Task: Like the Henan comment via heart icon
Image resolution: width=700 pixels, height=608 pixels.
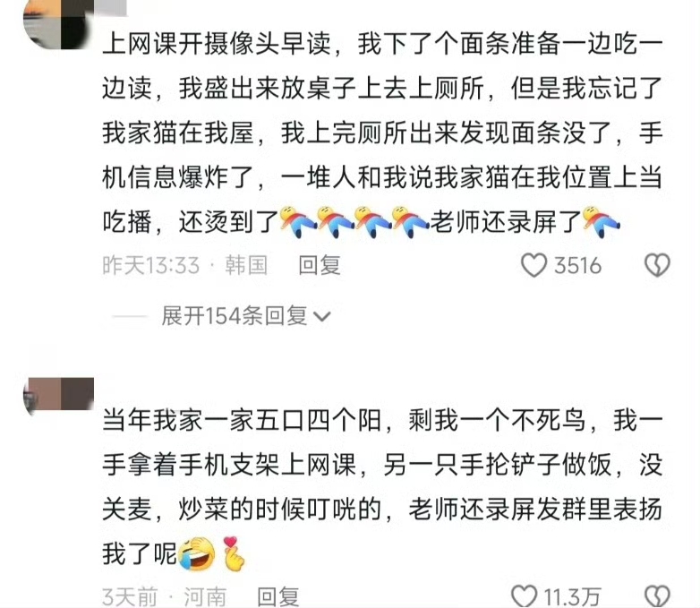Action: 524,596
